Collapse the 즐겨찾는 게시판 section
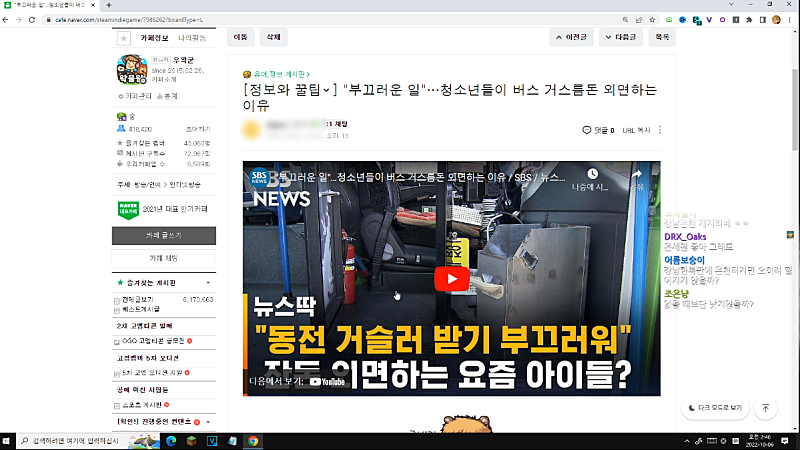Image resolution: width=800 pixels, height=450 pixels. tap(208, 283)
